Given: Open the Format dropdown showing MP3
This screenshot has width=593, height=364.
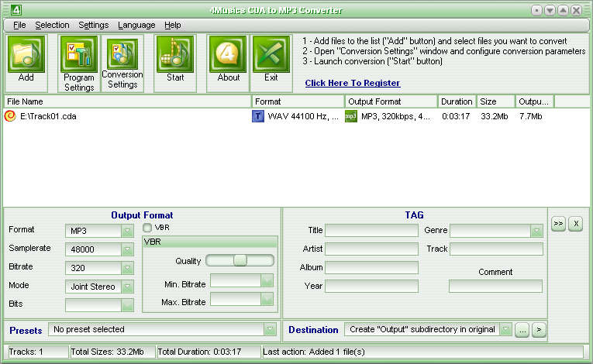Looking at the screenshot, I should (x=127, y=231).
